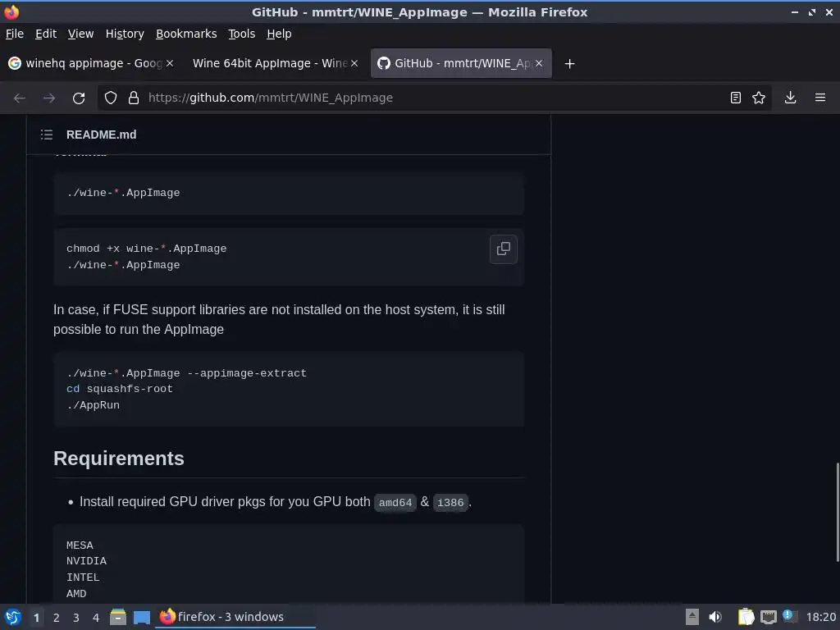Screen dimensions: 840x630
Task: Click the FUSE support libraries paragraph
Action: (x=279, y=319)
